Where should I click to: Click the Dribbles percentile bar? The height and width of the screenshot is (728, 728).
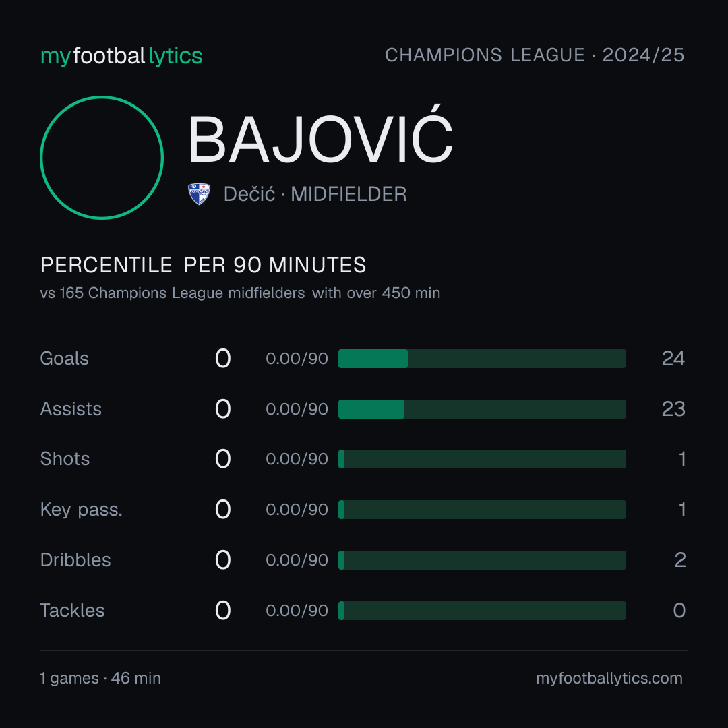(x=482, y=560)
